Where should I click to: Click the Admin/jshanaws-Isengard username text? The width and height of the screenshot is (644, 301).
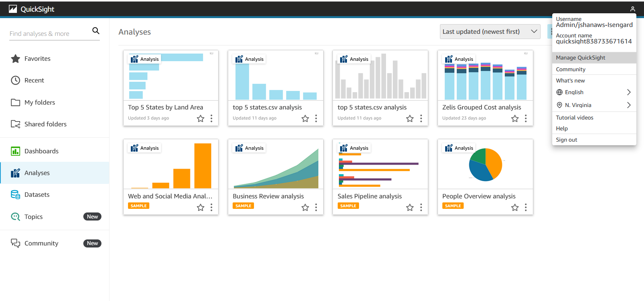click(594, 25)
